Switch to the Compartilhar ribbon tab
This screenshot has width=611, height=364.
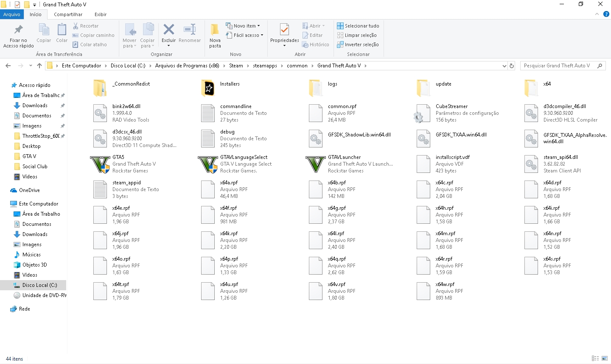tap(68, 14)
